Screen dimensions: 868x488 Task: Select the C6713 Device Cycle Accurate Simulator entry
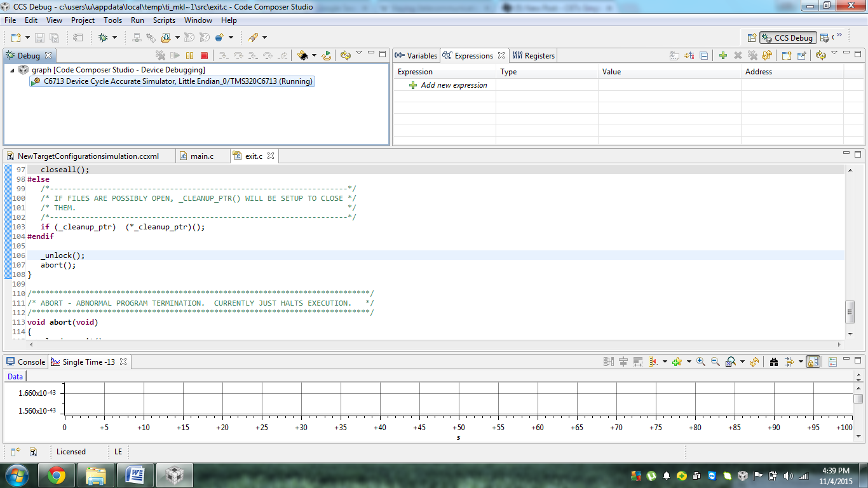pyautogui.click(x=172, y=81)
